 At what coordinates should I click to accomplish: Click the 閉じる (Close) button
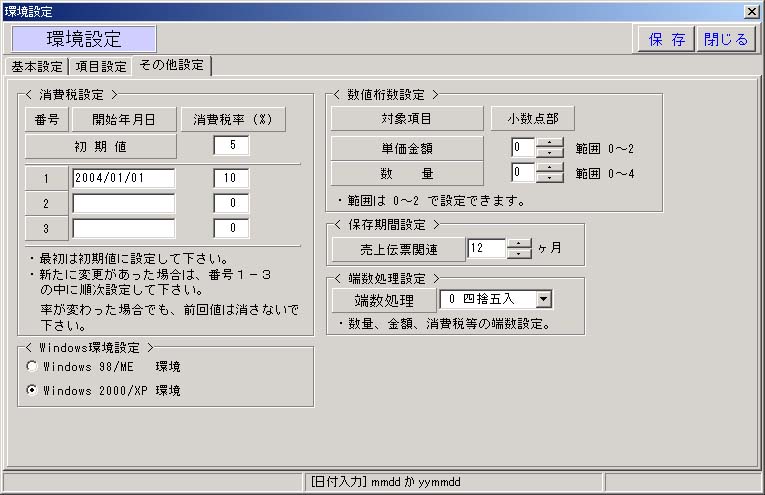click(x=725, y=40)
